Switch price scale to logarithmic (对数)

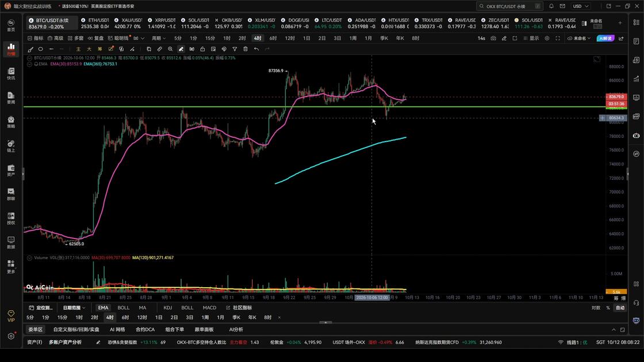click(596, 308)
